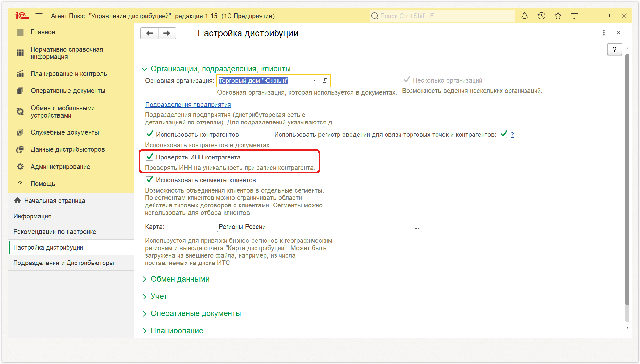This screenshot has width=640, height=364.
Task: Open service menu lines icon in title bar
Action: (x=574, y=16)
